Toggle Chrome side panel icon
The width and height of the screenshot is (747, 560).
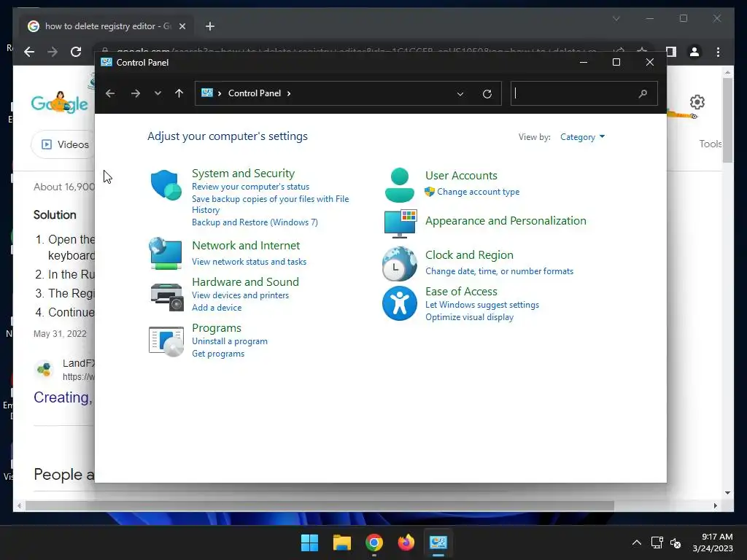pyautogui.click(x=671, y=52)
